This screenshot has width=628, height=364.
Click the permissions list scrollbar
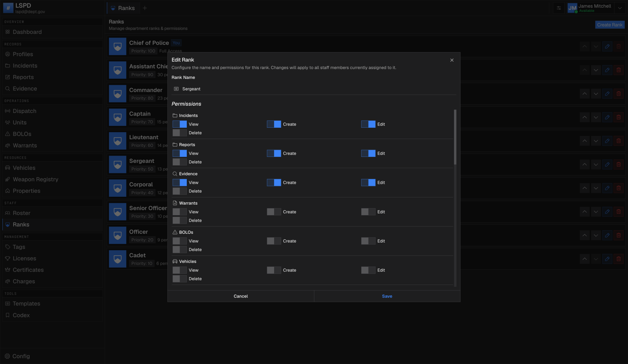(x=455, y=137)
